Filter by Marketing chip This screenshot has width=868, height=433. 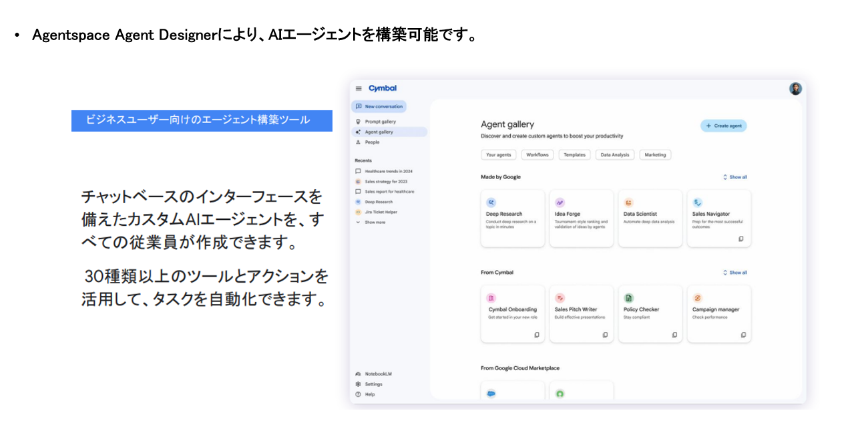coord(655,154)
